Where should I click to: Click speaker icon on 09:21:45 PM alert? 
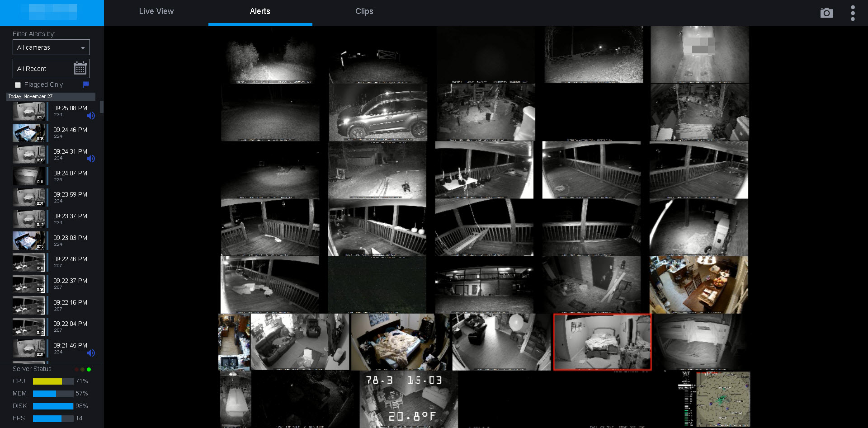point(91,353)
